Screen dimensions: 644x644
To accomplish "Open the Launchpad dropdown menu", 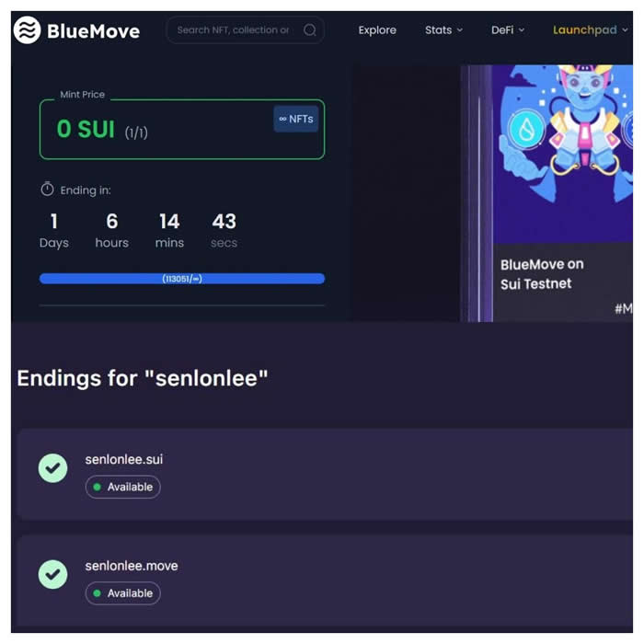I will 591,30.
